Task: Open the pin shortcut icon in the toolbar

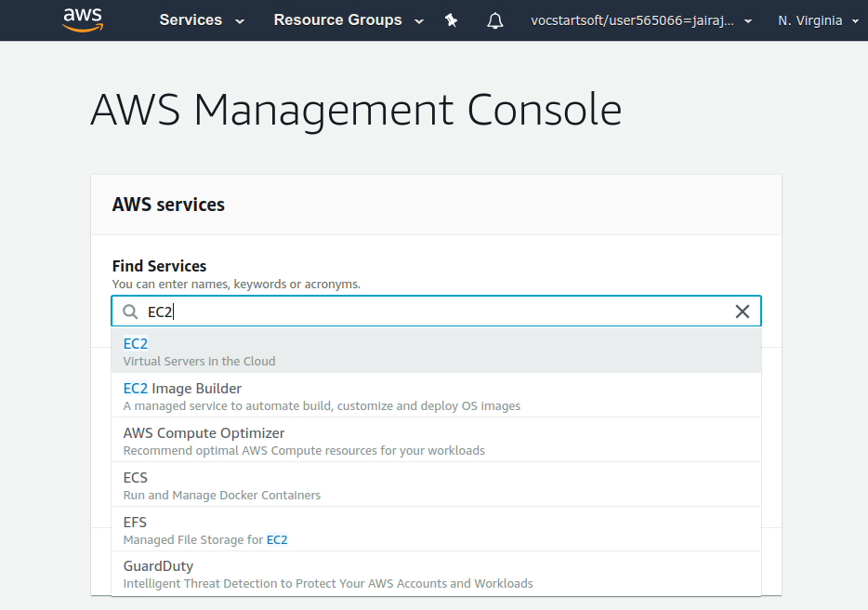Action: tap(451, 20)
